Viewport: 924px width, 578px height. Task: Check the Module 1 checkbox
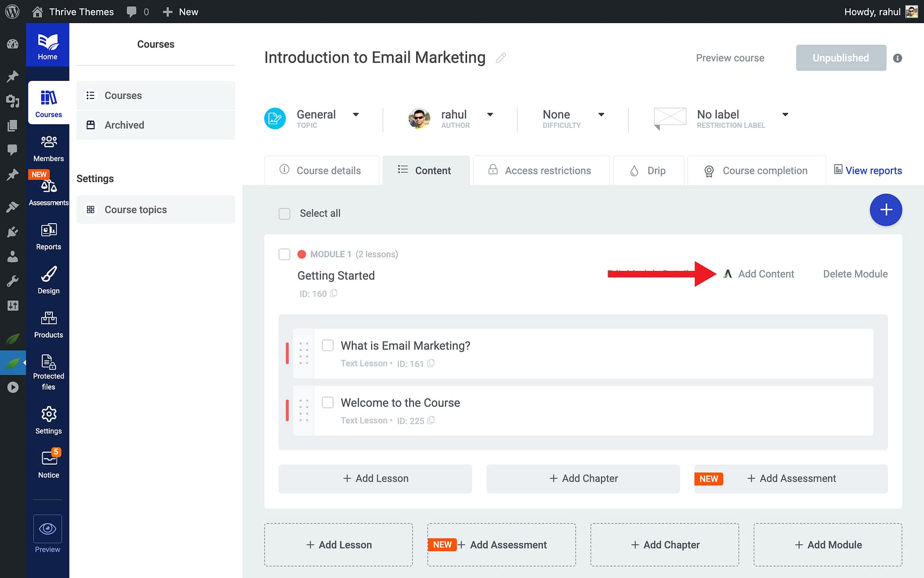point(284,254)
